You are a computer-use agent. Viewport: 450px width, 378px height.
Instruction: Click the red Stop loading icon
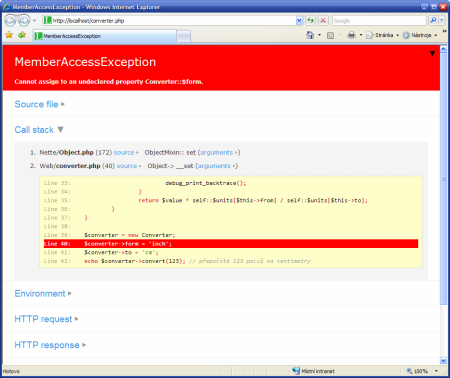[x=323, y=21]
